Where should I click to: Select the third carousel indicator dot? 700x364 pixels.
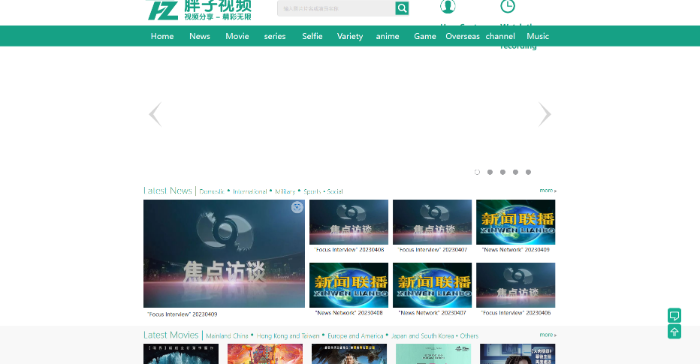(x=503, y=172)
